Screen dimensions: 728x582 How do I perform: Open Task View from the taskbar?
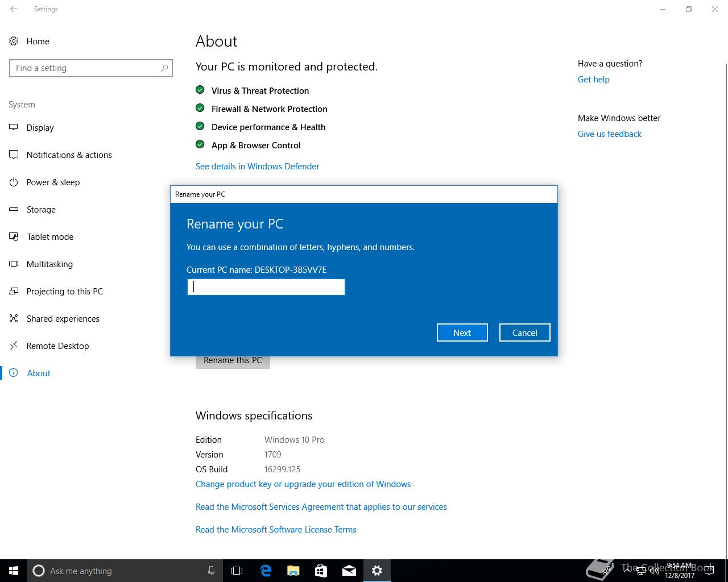[x=237, y=571]
